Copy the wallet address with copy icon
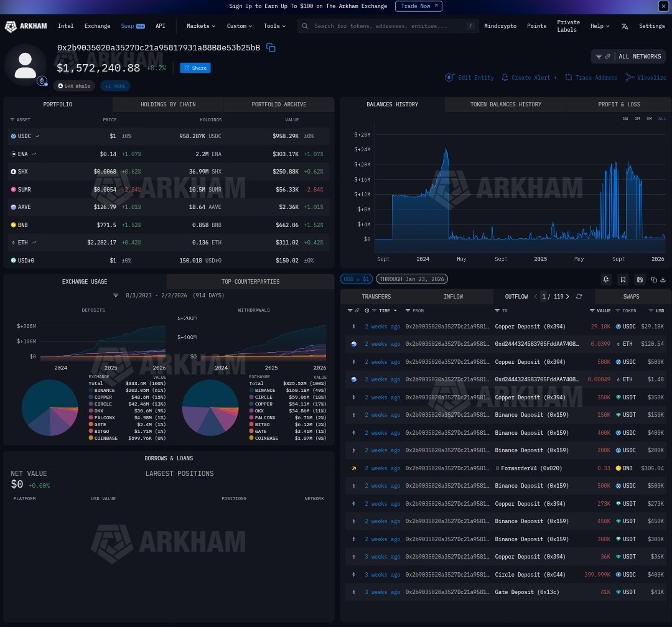 coord(271,48)
